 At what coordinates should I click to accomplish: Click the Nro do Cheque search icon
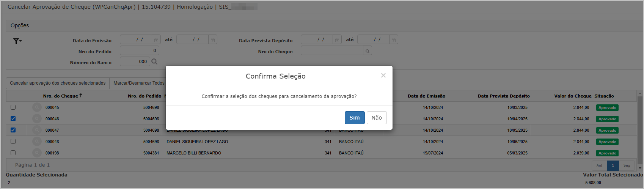click(367, 51)
